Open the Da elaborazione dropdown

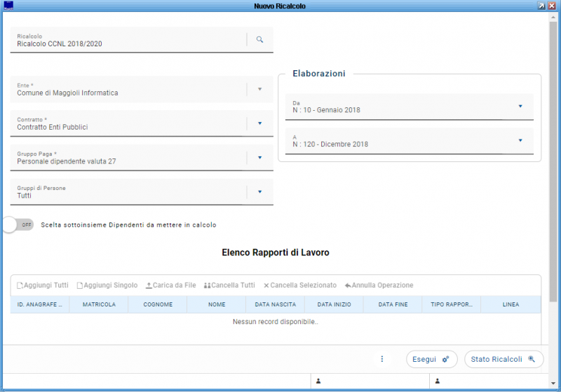pos(520,107)
